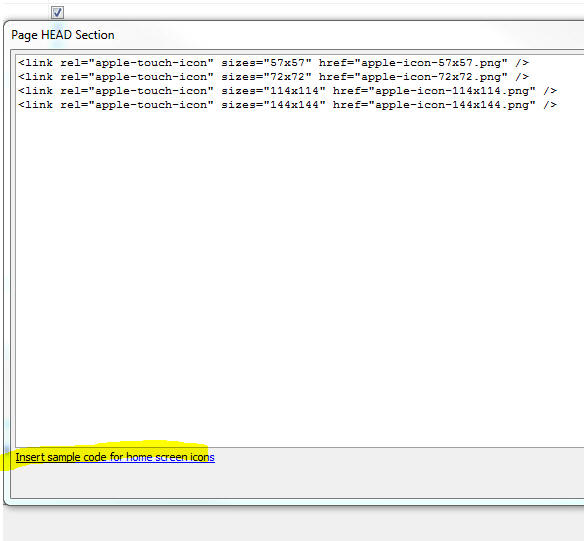Click the Page HEAD Section heading label

click(x=63, y=35)
